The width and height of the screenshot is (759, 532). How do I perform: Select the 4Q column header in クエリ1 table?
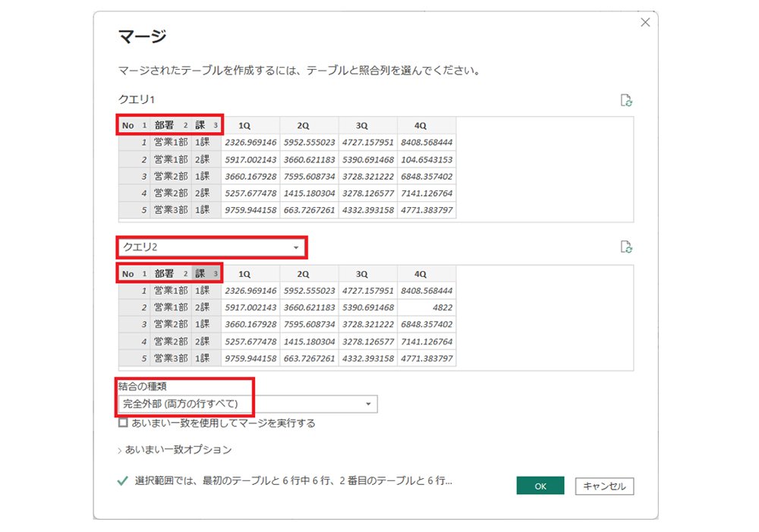coord(427,125)
